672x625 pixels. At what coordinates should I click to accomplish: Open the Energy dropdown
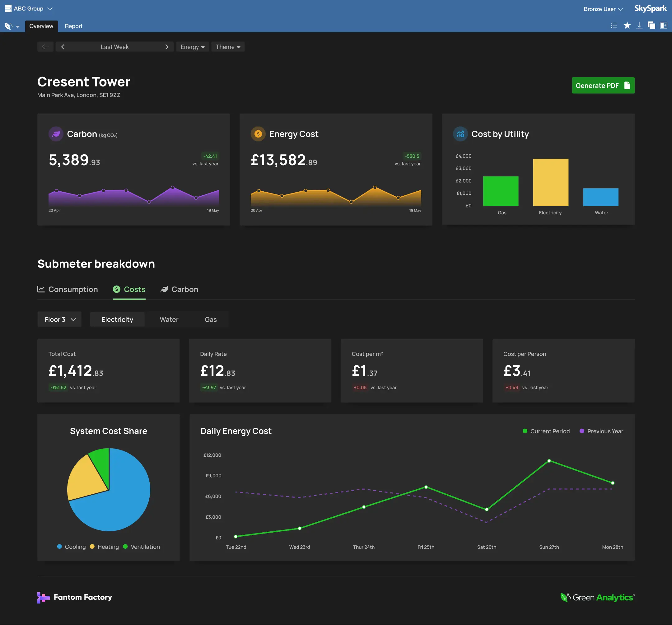tap(192, 47)
